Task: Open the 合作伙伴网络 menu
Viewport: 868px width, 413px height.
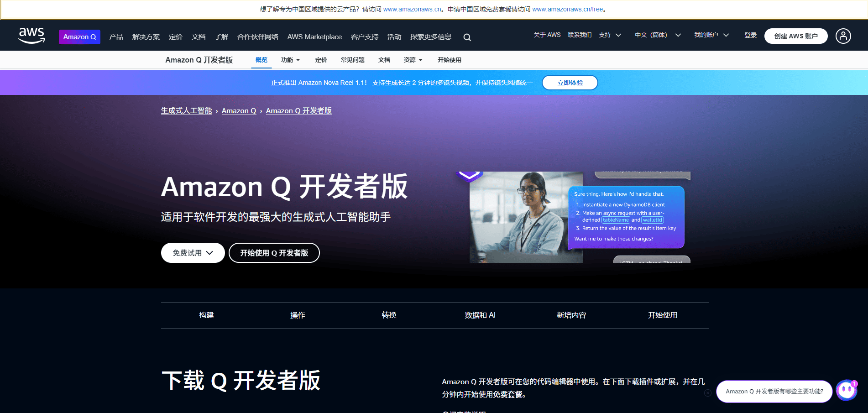Action: pos(257,37)
